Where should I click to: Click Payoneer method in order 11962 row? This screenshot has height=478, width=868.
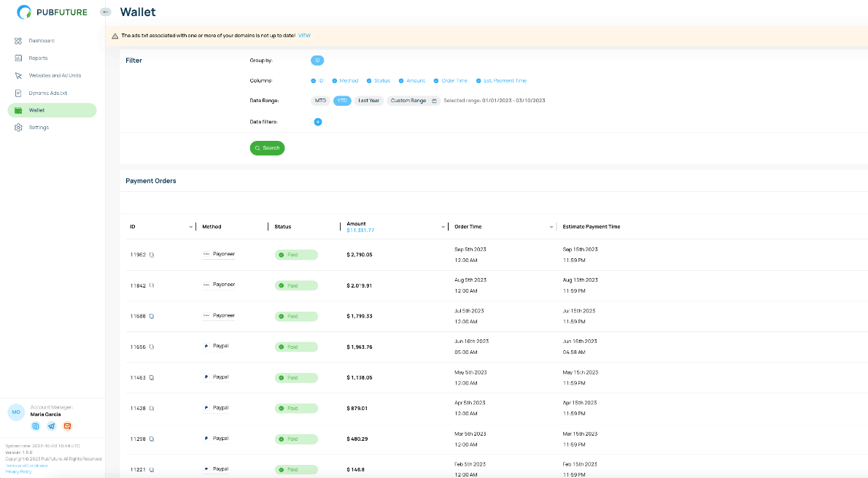pos(220,254)
